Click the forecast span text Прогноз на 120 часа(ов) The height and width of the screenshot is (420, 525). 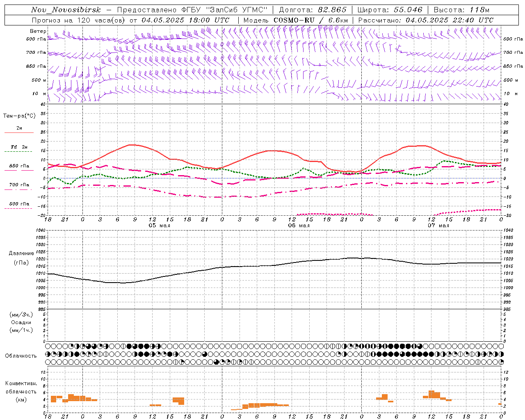(x=79, y=20)
